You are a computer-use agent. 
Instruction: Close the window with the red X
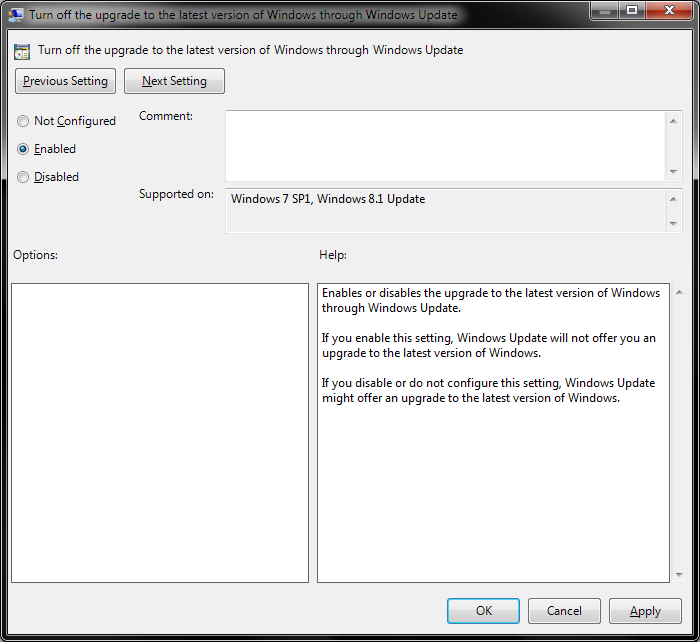click(x=669, y=11)
